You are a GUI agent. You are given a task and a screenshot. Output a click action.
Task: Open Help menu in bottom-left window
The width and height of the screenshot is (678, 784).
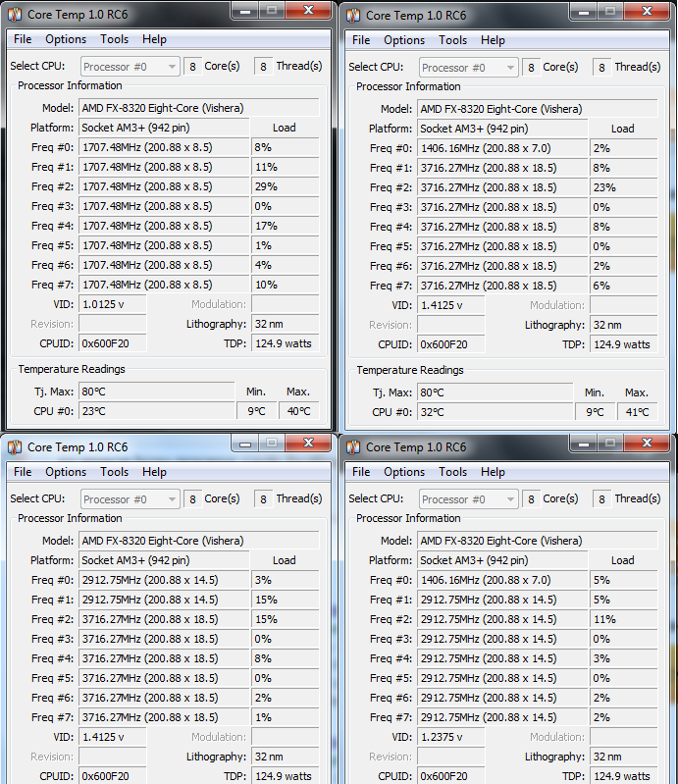pyautogui.click(x=154, y=472)
